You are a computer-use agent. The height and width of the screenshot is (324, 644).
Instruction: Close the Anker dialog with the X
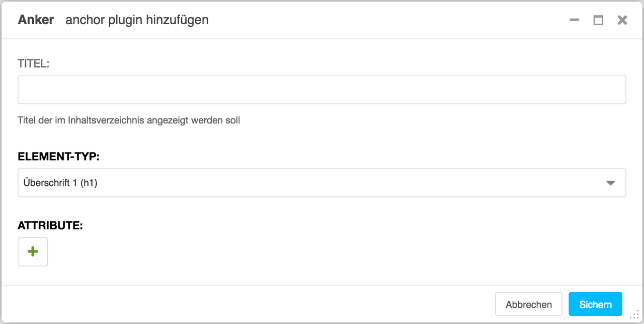tap(622, 20)
